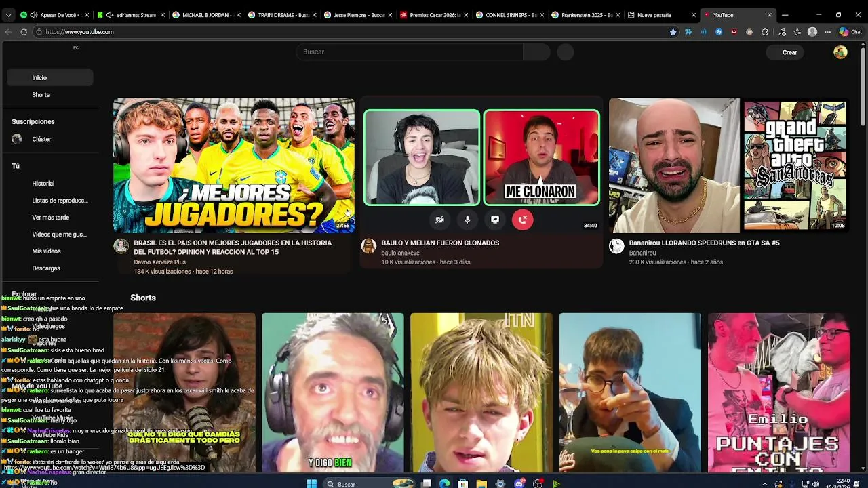Click the favorites star in address bar
Viewport: 868px width, 488px height.
pos(673,32)
